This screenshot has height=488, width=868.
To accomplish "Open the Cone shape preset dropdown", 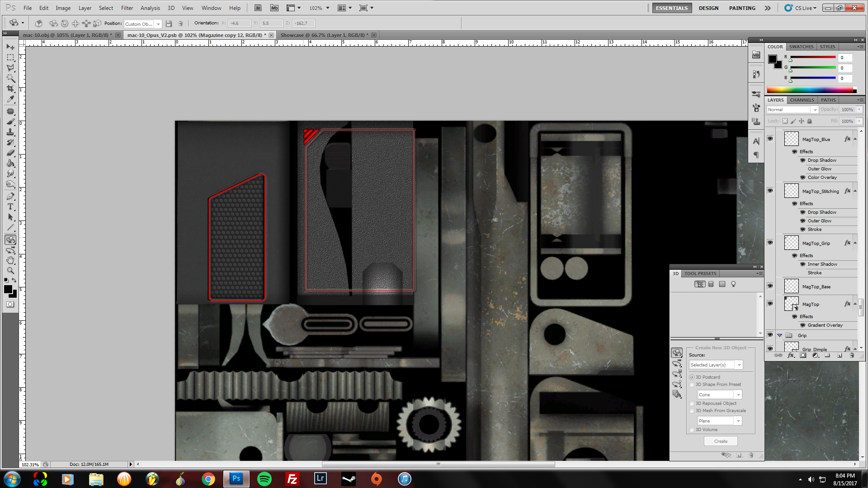I will [719, 395].
